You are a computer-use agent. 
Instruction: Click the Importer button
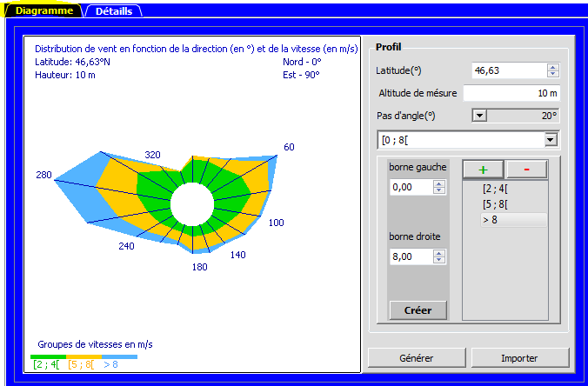(520, 358)
